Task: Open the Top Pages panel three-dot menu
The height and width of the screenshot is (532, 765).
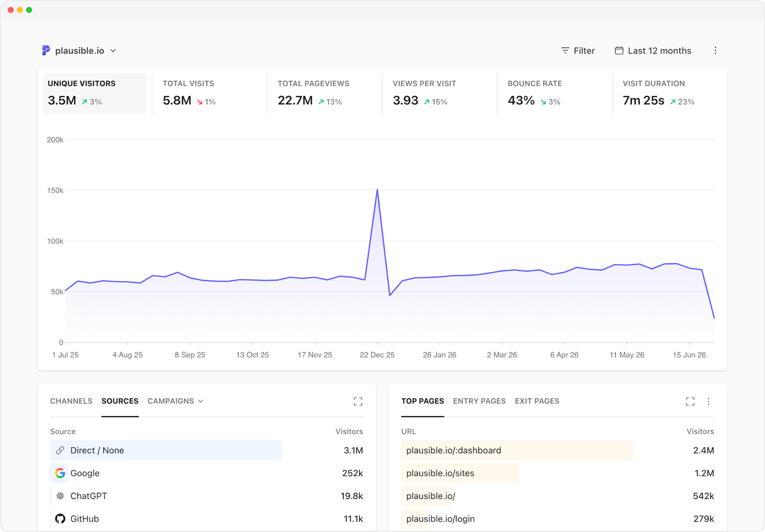Action: point(709,402)
